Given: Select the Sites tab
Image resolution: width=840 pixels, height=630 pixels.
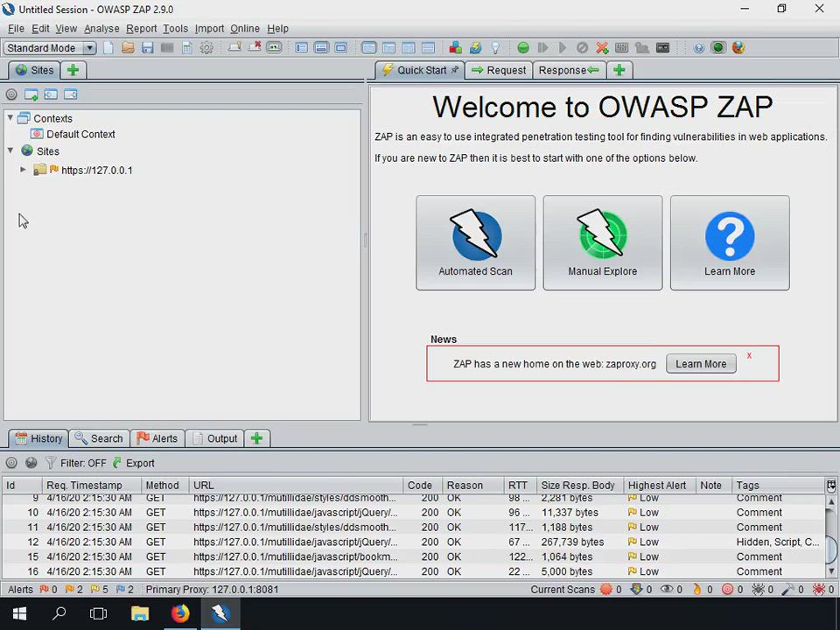Looking at the screenshot, I should tap(34, 70).
